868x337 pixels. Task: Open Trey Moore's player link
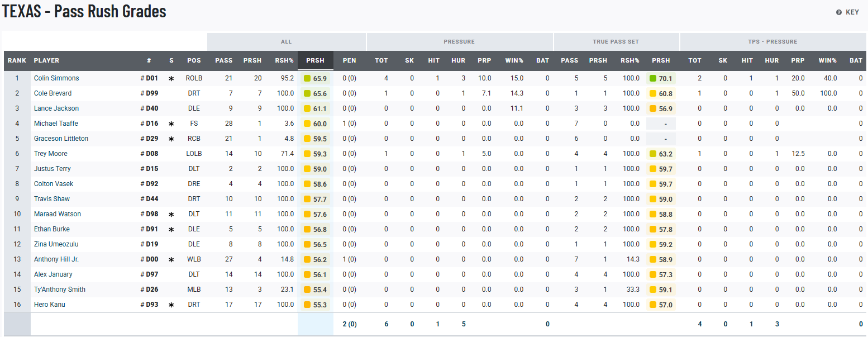(x=50, y=154)
